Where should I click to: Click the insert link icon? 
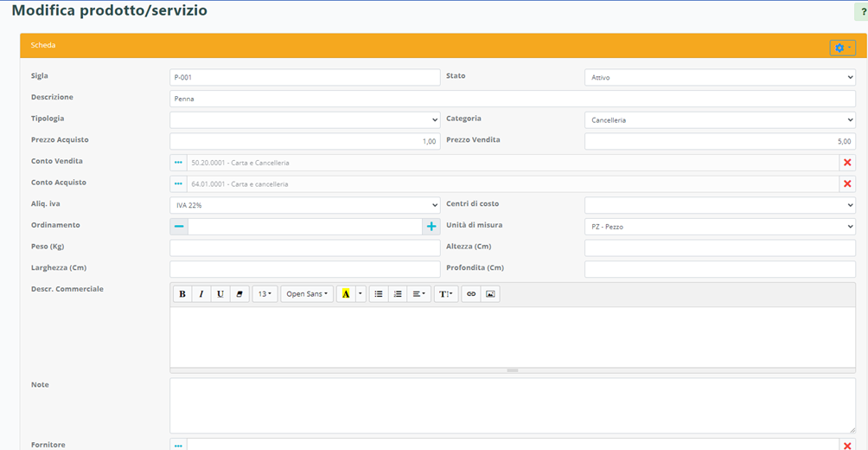(x=471, y=294)
